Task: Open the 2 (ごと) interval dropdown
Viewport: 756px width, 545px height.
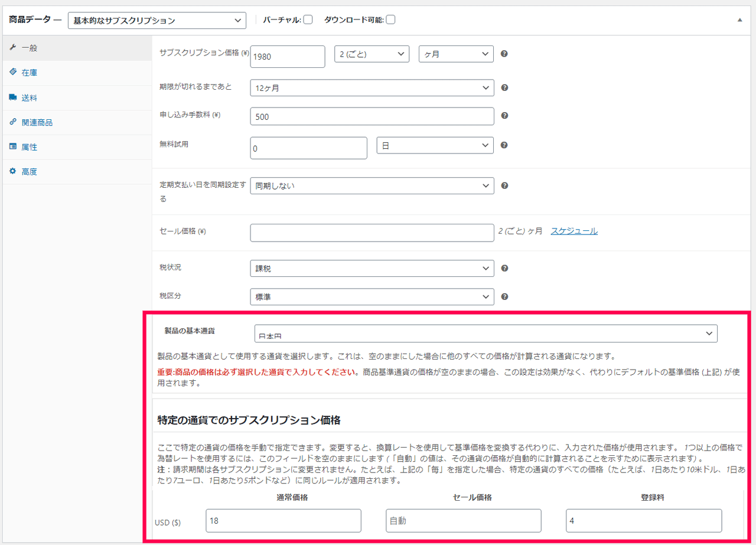Action: pos(372,54)
